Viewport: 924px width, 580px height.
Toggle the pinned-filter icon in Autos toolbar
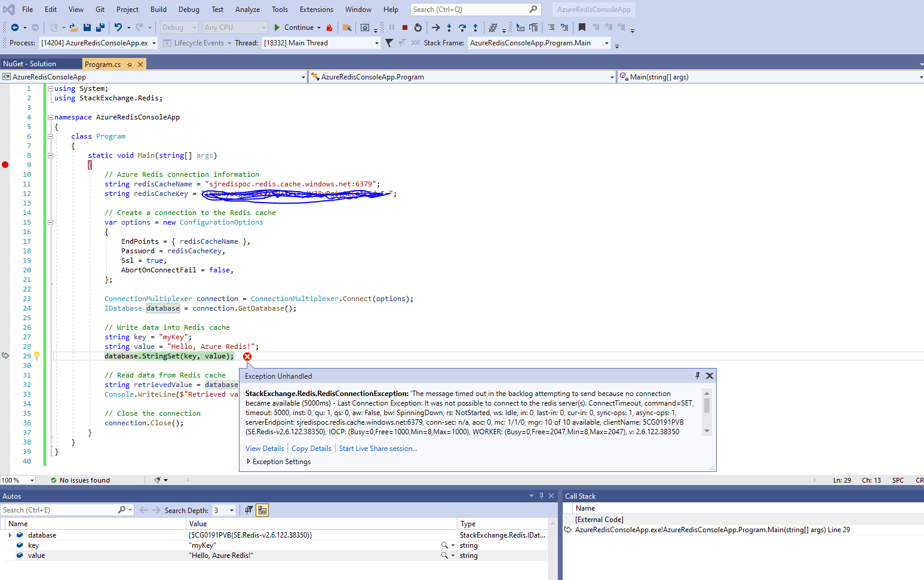click(x=248, y=510)
